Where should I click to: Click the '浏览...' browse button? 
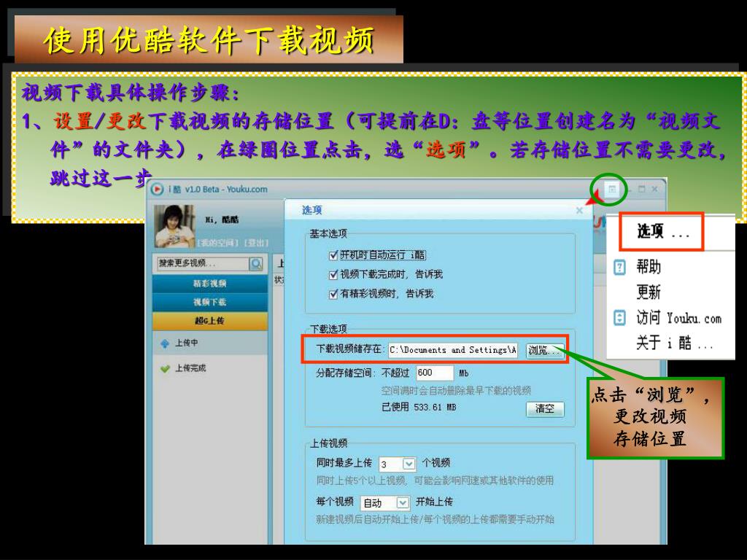coord(545,351)
